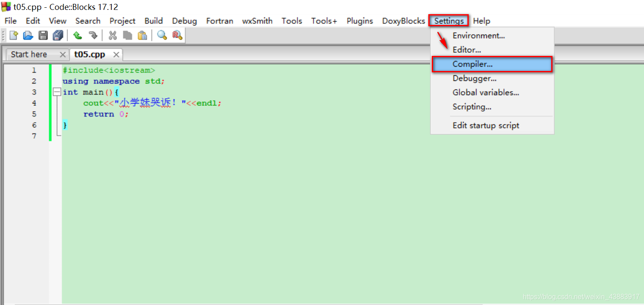Open the Edit menu
Viewport: 644px width, 305px height.
tap(33, 21)
